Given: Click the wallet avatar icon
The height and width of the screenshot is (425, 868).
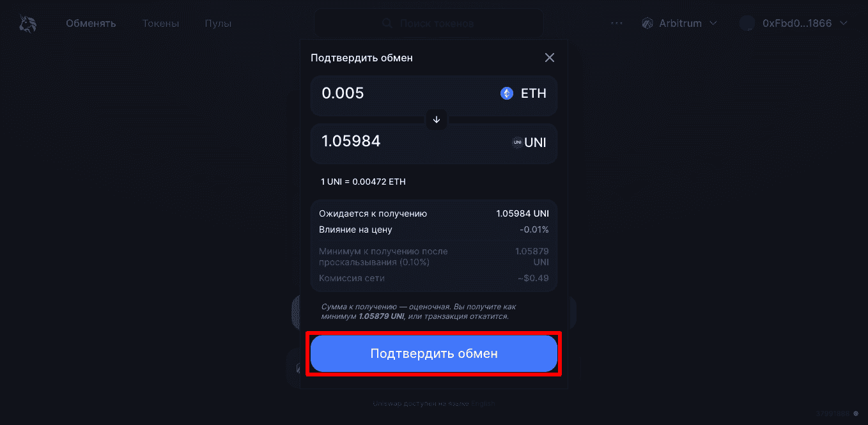Looking at the screenshot, I should [x=747, y=24].
